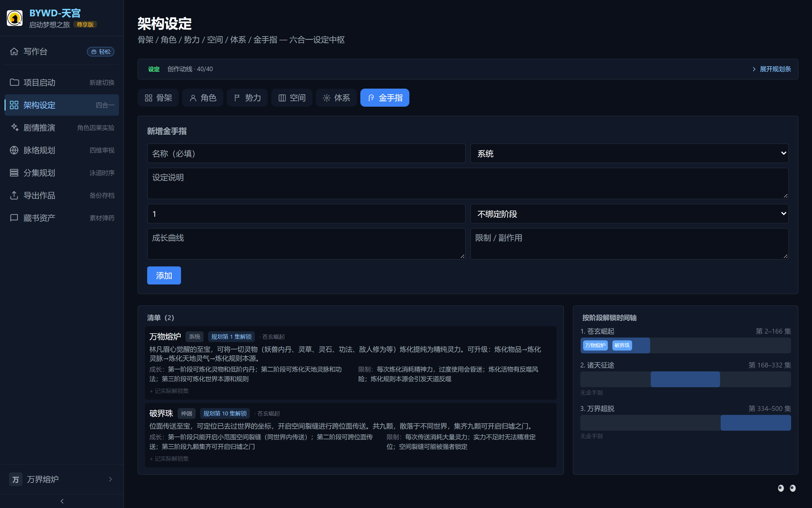
Task: Click the 金手指 tab hand icon
Action: (x=371, y=98)
